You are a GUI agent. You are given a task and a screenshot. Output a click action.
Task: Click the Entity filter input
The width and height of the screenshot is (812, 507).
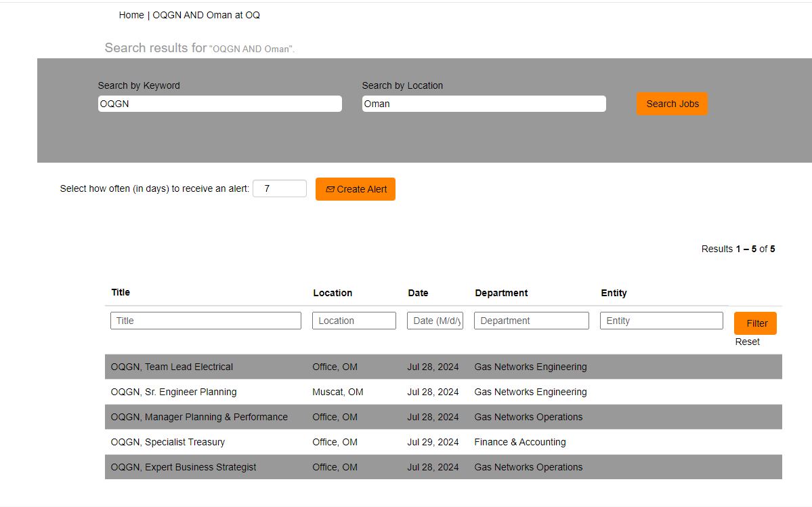661,321
